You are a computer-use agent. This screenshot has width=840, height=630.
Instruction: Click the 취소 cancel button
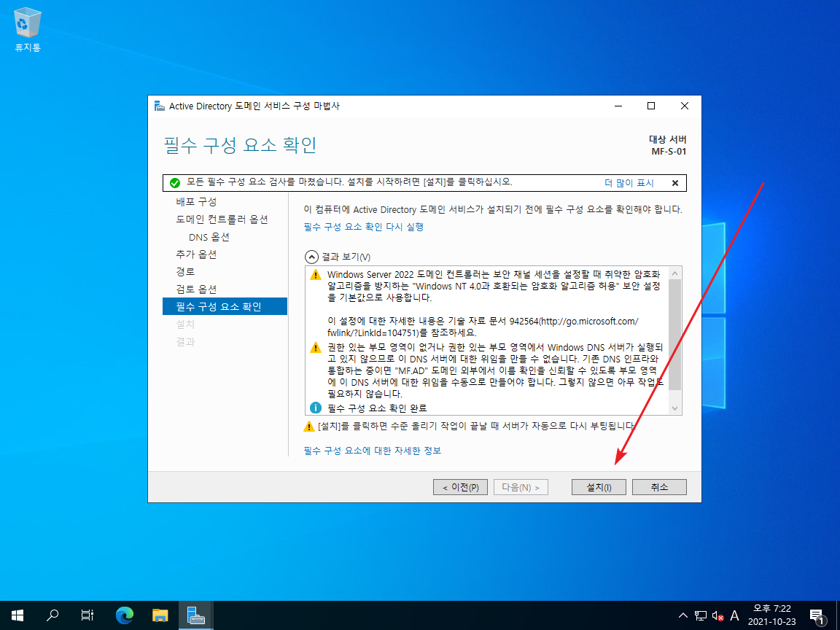pyautogui.click(x=659, y=487)
